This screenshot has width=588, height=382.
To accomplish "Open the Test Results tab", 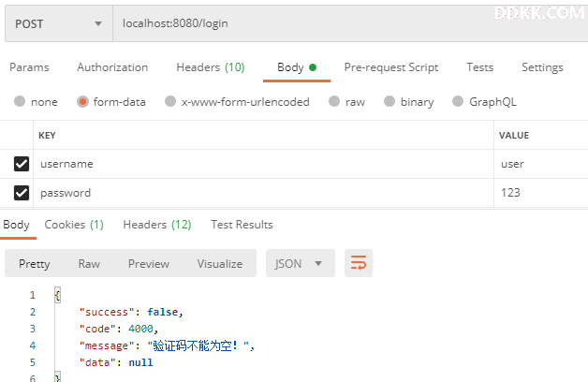I will [x=242, y=225].
